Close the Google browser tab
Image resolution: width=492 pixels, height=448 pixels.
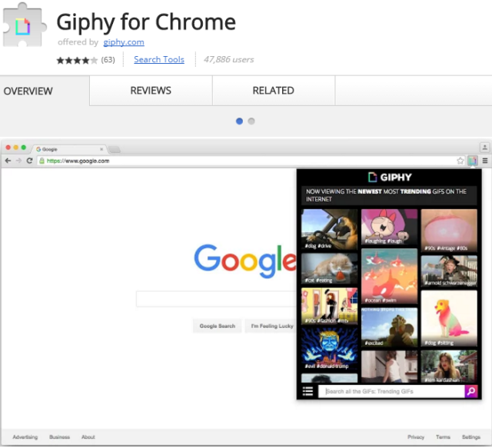click(101, 149)
